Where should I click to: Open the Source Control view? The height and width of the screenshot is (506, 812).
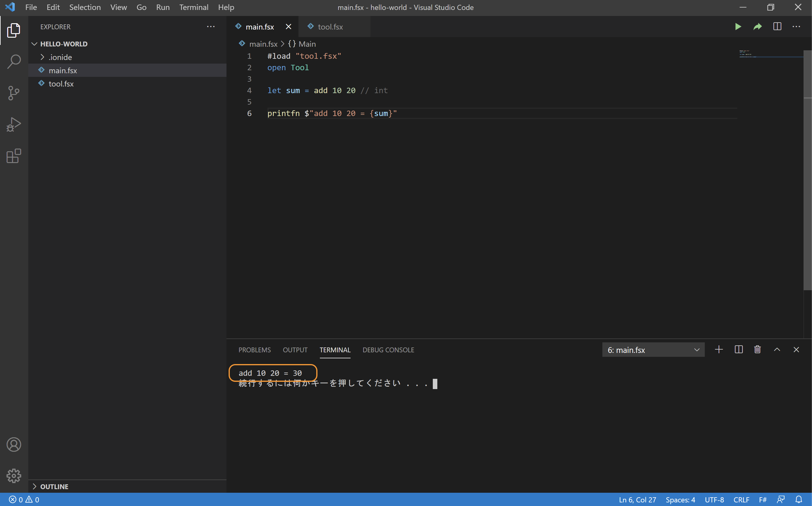point(14,93)
